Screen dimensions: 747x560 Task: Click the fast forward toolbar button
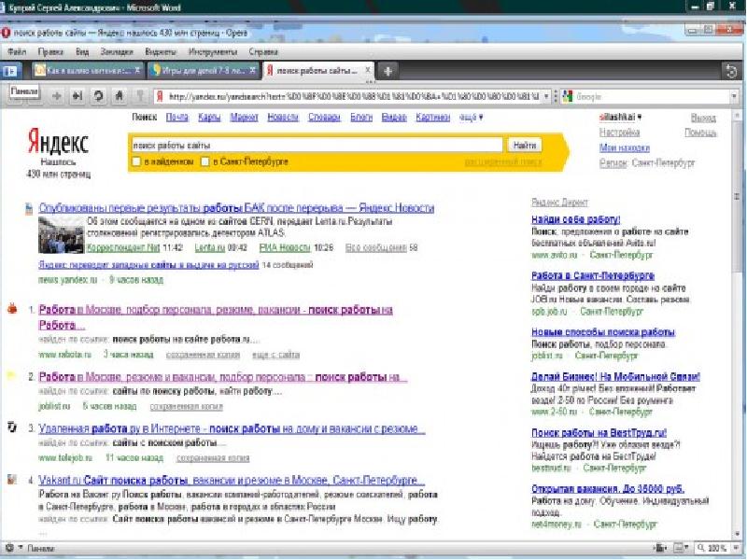coord(77,95)
